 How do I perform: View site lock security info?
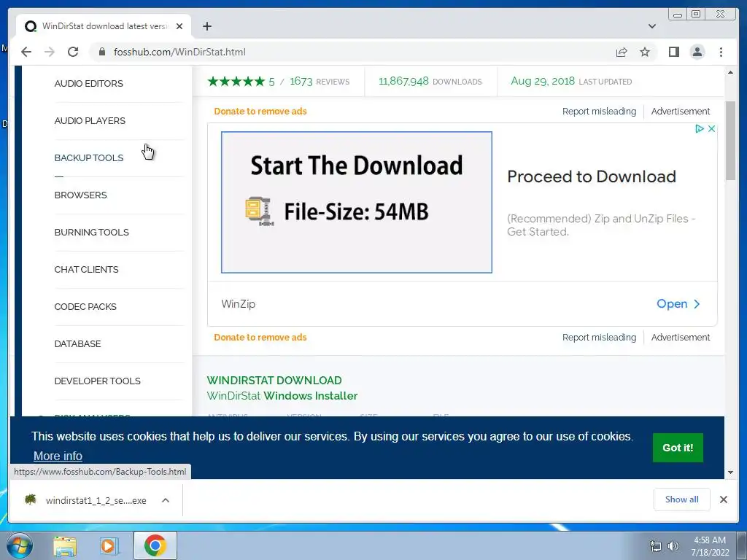click(x=101, y=52)
